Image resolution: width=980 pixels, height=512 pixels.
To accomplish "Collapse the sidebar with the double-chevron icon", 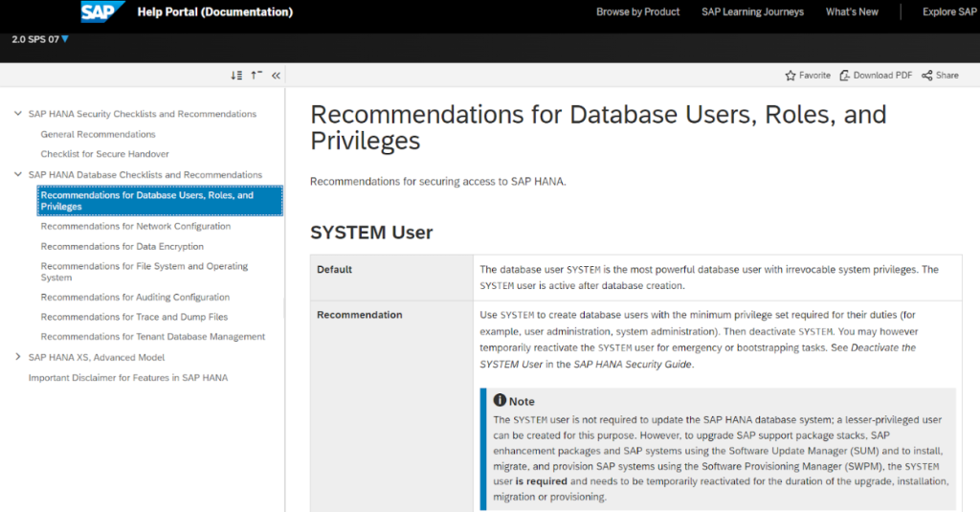I will [276, 76].
